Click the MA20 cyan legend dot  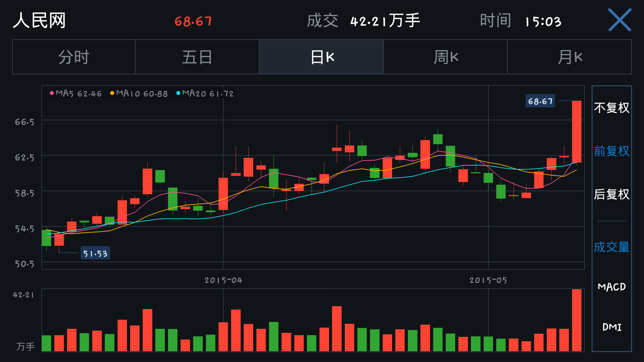(x=178, y=93)
